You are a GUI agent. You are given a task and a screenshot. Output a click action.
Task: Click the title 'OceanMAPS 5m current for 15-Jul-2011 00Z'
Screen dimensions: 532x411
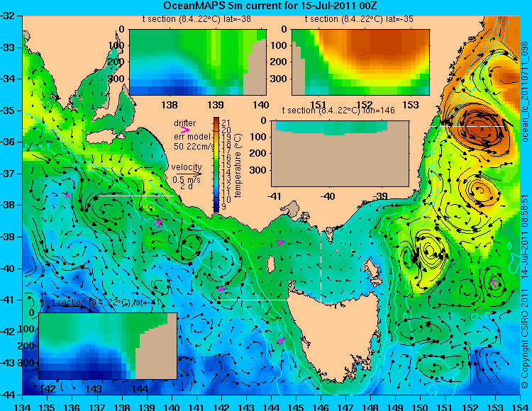point(270,6)
